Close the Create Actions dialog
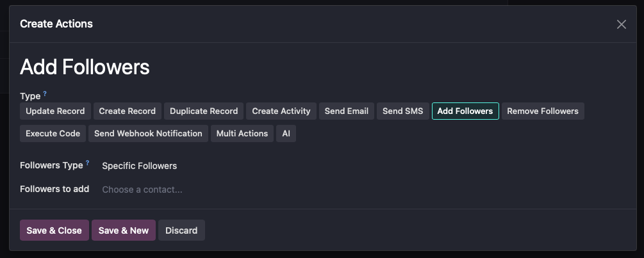 coord(621,24)
